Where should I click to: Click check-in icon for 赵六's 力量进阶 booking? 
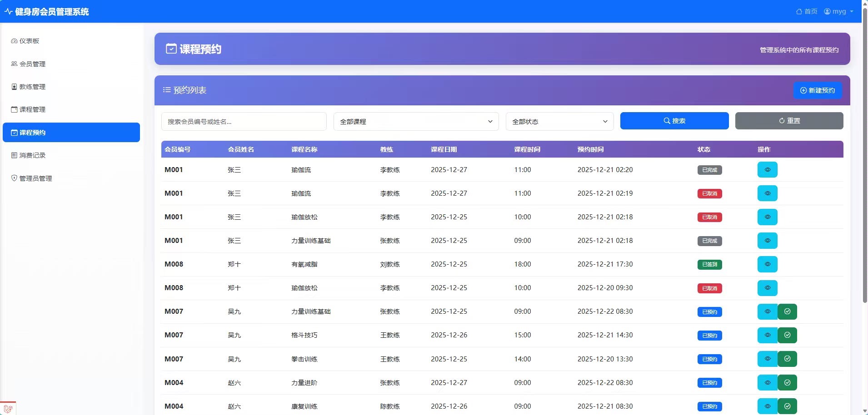tap(787, 382)
